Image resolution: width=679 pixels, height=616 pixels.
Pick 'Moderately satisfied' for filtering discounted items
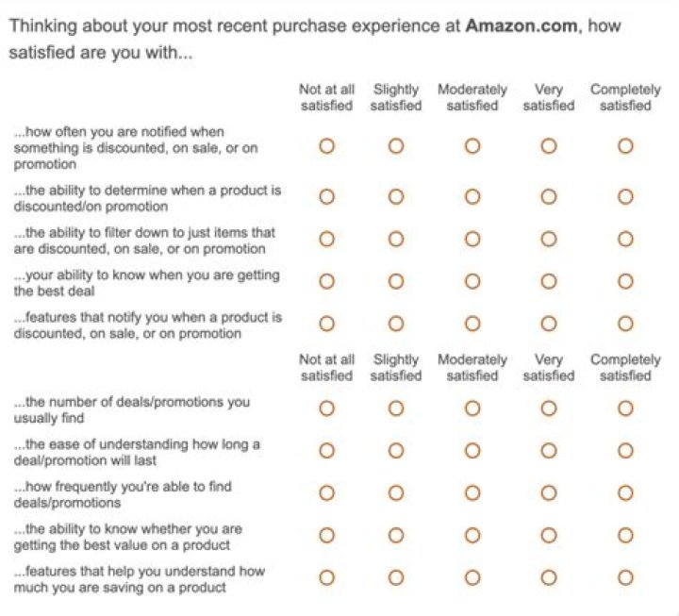pyautogui.click(x=472, y=240)
